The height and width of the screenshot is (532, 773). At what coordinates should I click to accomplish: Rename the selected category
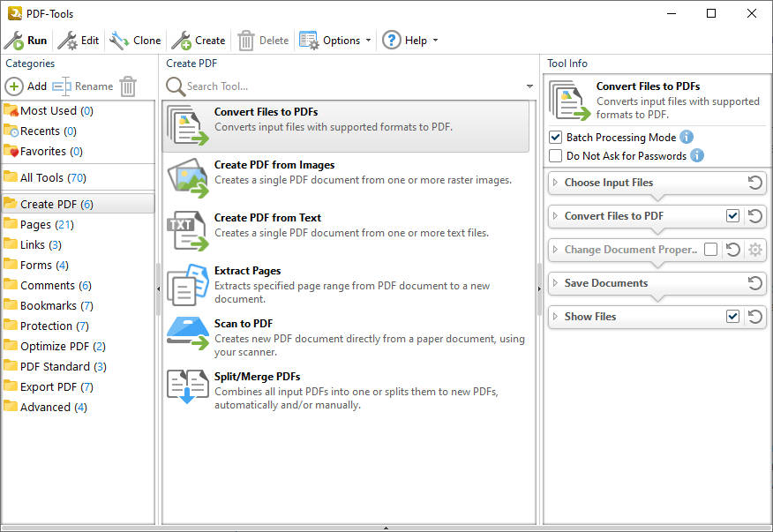click(x=84, y=86)
